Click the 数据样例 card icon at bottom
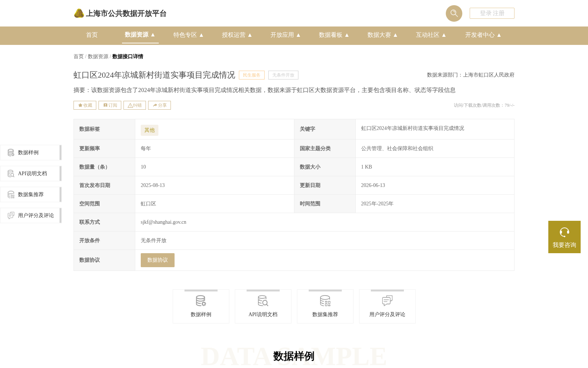The image size is (588, 368). [201, 301]
